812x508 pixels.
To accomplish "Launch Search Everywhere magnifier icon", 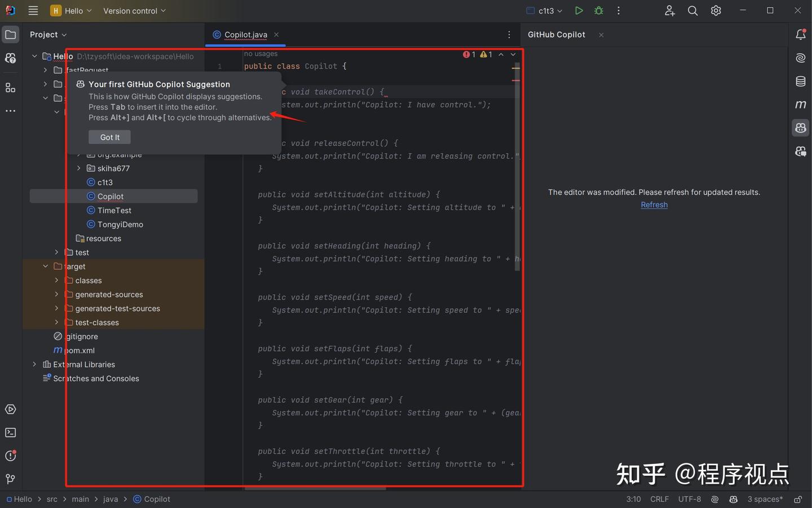I will pyautogui.click(x=692, y=10).
